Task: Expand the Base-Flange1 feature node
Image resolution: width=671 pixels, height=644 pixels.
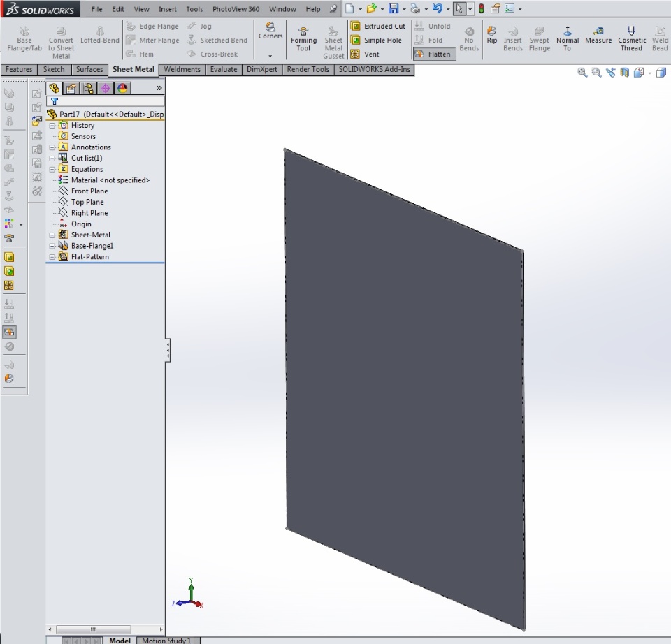Action: [52, 247]
